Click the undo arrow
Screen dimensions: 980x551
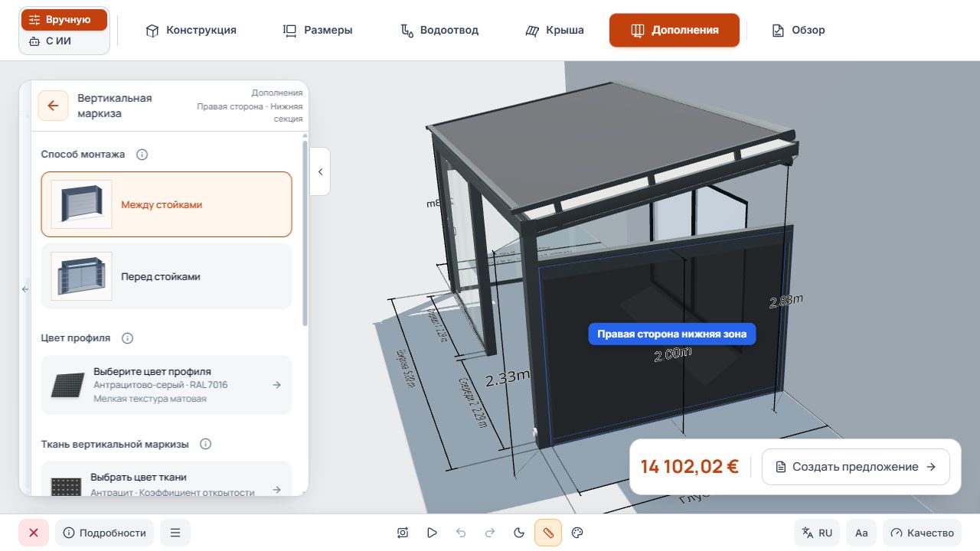coord(461,533)
